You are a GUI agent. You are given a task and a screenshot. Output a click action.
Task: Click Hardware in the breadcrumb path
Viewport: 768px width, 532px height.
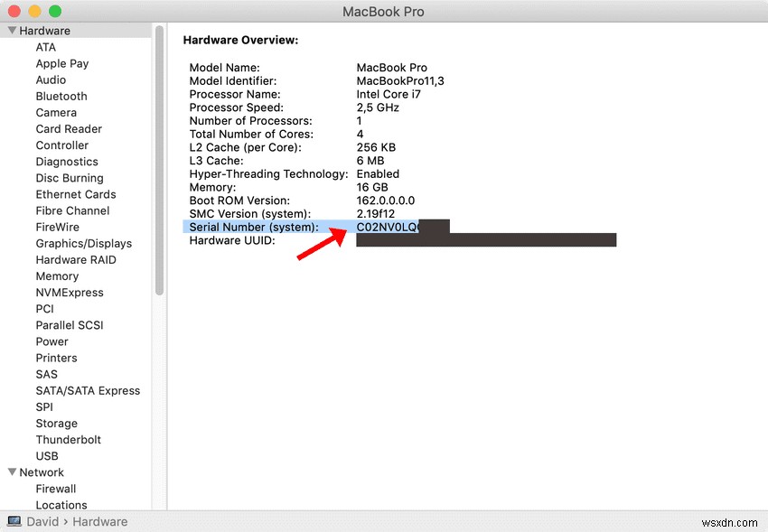[99, 521]
